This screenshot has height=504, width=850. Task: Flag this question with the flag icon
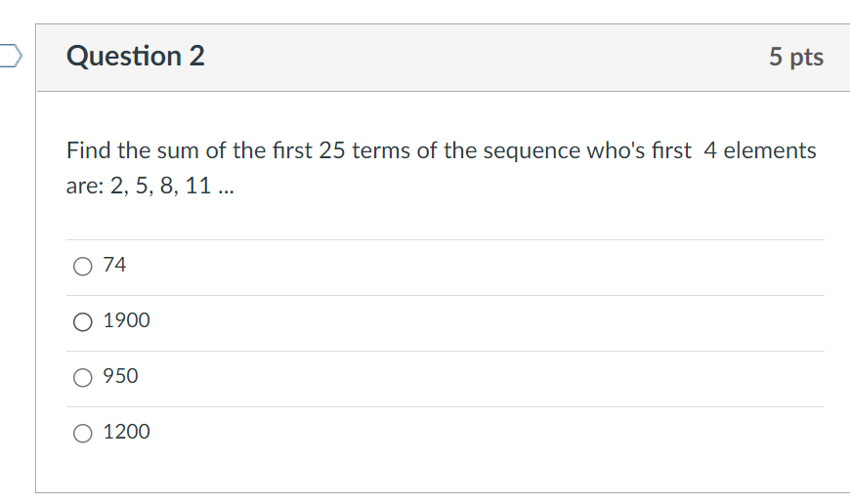[8, 56]
